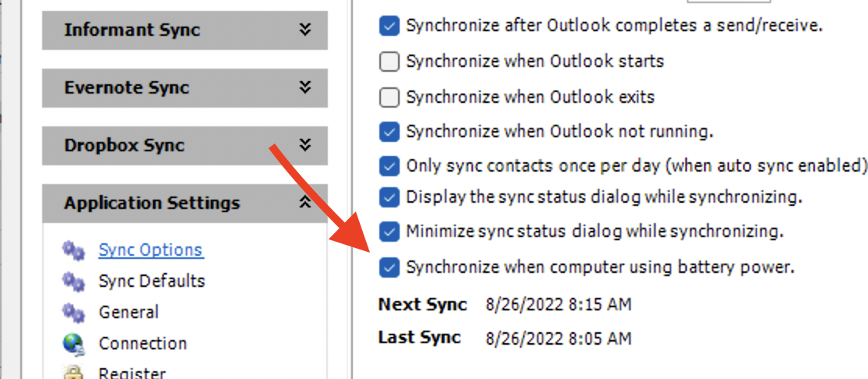The image size is (868, 379).
Task: Uncheck Synchronize when computer using battery power
Action: point(390,267)
